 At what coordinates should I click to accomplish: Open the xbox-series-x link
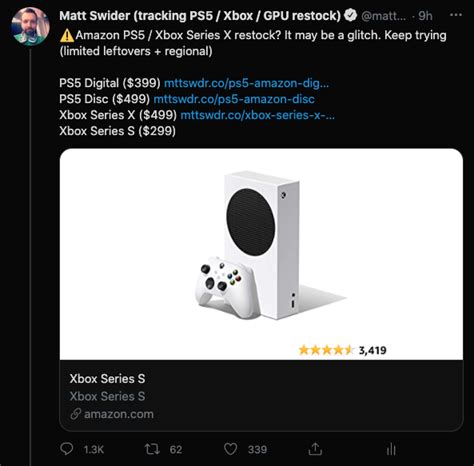coord(257,115)
